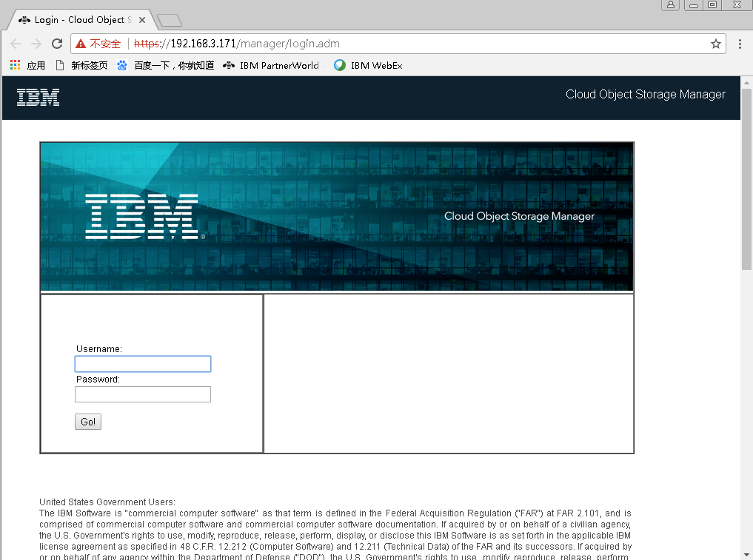This screenshot has width=753, height=560.
Task: Open IBM WebEx bookmark
Action: coord(368,65)
